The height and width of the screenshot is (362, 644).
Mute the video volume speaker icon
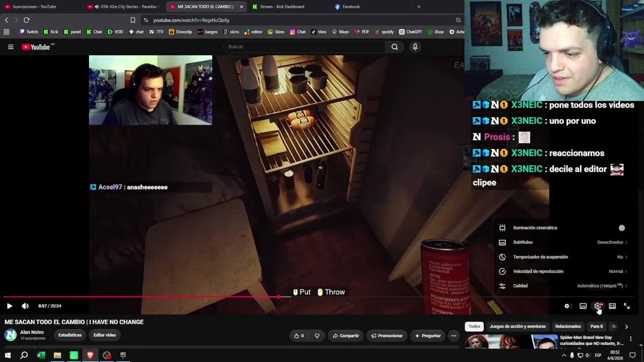(25, 306)
